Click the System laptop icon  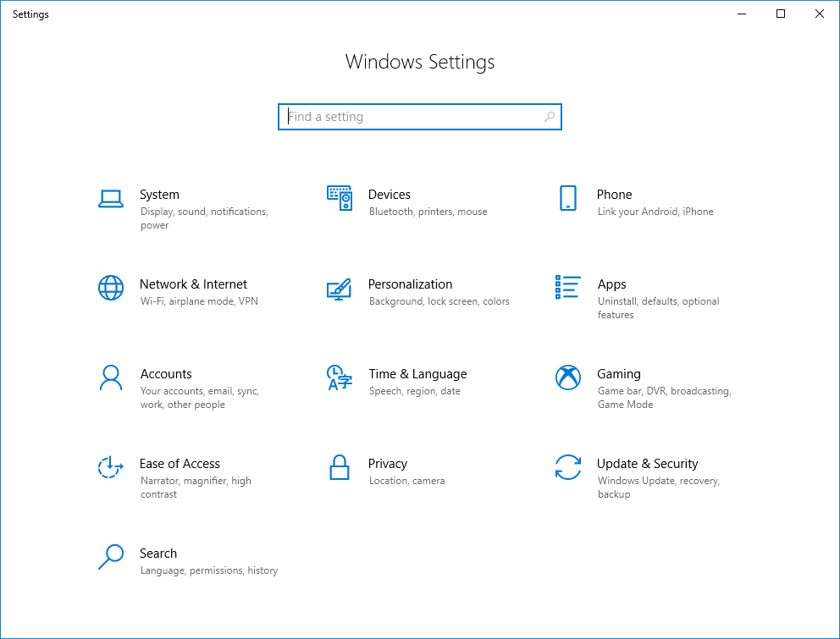pyautogui.click(x=111, y=199)
